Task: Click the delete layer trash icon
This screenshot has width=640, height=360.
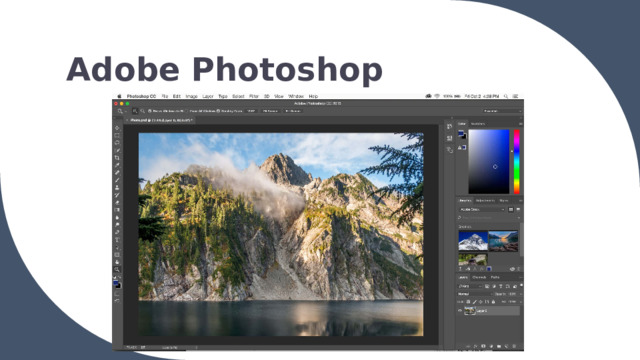Action: tap(514, 346)
